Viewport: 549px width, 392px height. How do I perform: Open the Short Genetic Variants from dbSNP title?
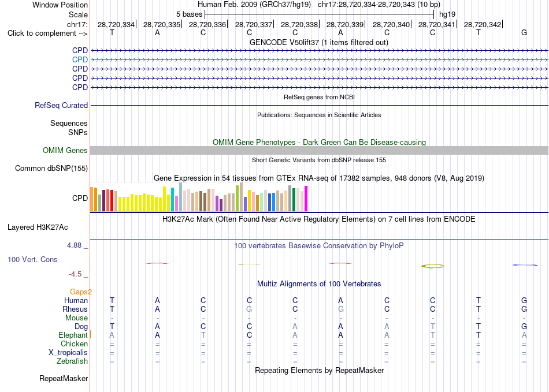[319, 160]
